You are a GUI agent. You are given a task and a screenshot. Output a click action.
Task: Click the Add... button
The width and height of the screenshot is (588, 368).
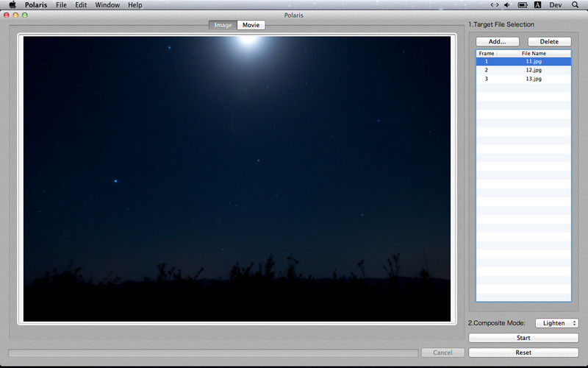pos(498,42)
